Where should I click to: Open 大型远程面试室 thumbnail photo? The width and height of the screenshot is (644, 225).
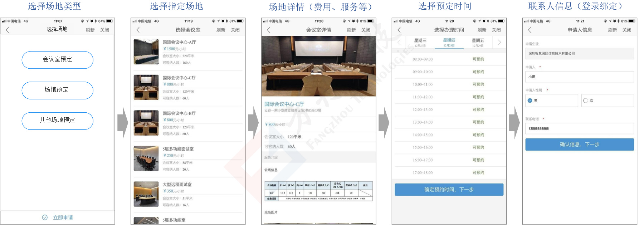146,194
